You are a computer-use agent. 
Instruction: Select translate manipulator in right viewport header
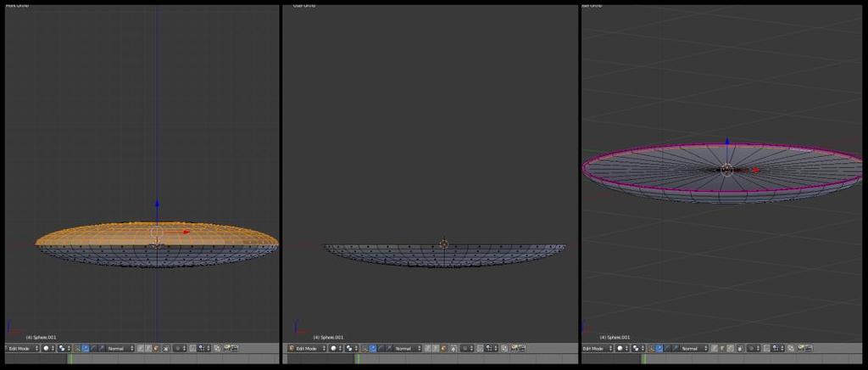(659, 349)
